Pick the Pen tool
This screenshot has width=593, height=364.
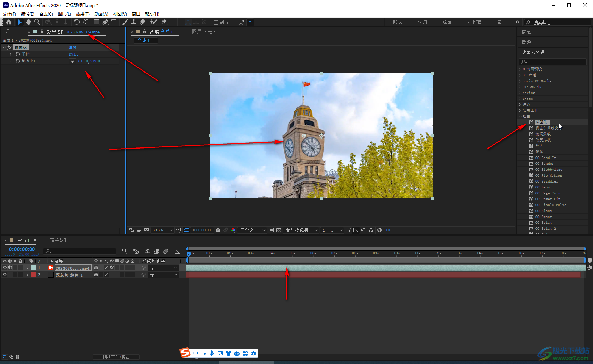pyautogui.click(x=105, y=22)
